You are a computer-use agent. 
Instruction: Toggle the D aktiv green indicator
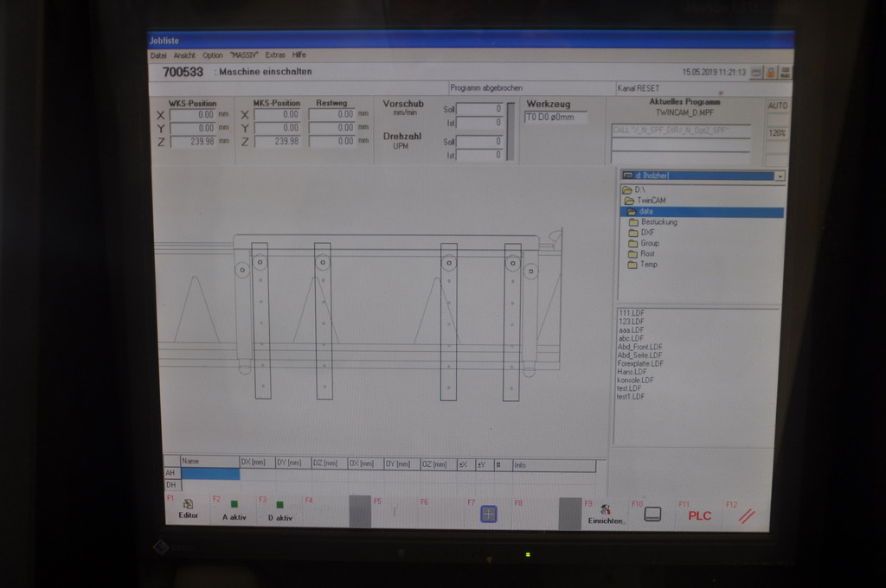(x=279, y=504)
